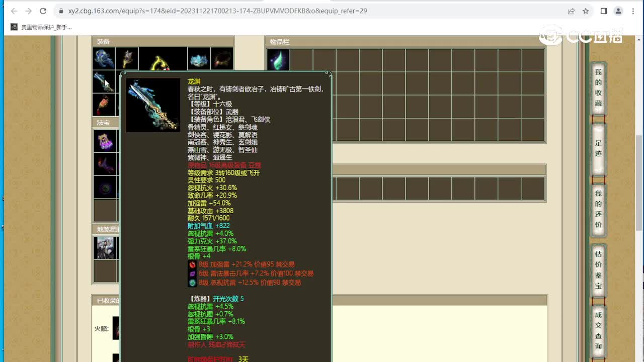This screenshot has height=362, width=644.
Task: Open 成交查询 side tab
Action: click(x=598, y=330)
